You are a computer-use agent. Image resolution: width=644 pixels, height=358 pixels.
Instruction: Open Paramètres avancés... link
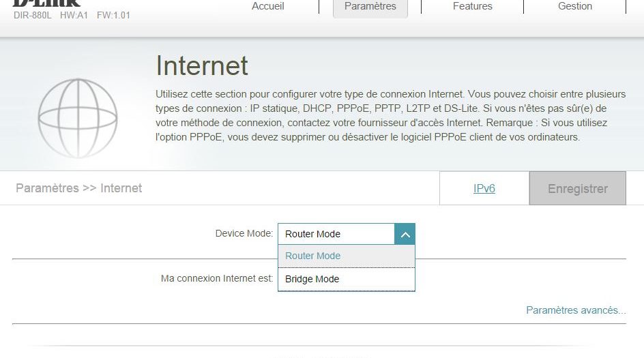(x=576, y=310)
